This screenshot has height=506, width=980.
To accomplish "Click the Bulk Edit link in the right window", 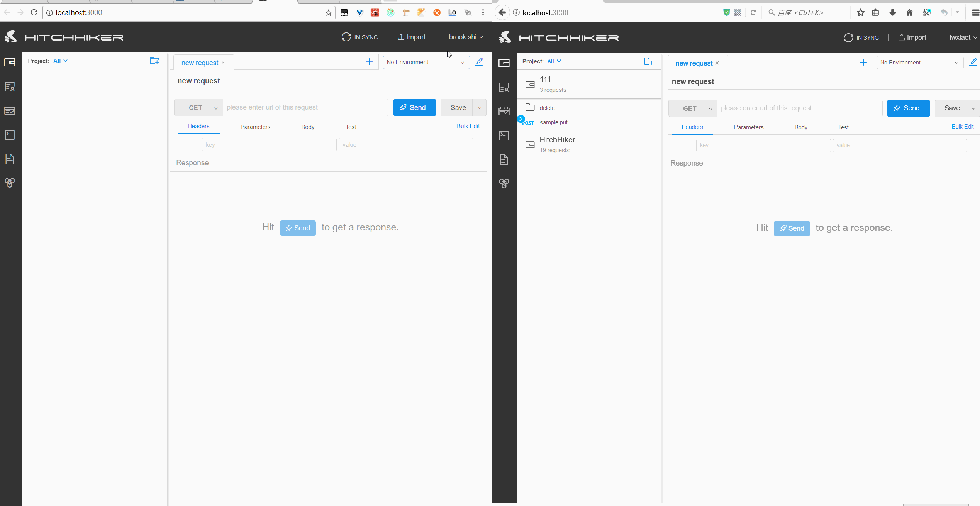I will 962,127.
